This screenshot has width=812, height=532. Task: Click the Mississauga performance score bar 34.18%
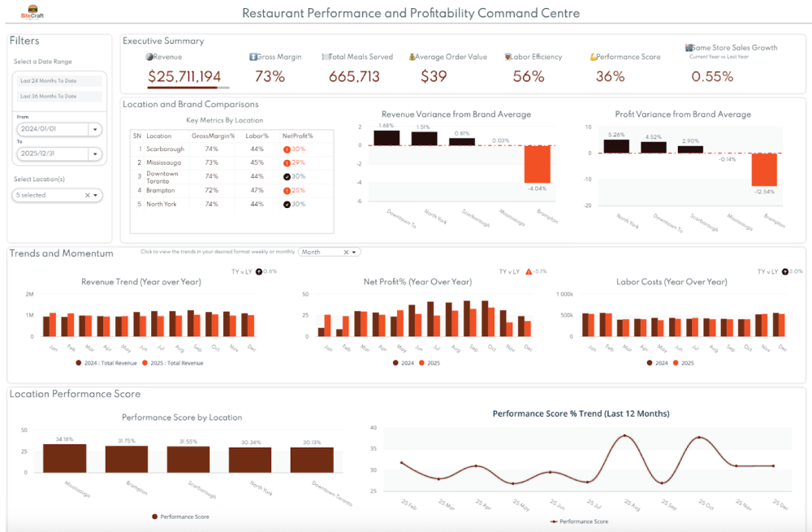[x=65, y=458]
